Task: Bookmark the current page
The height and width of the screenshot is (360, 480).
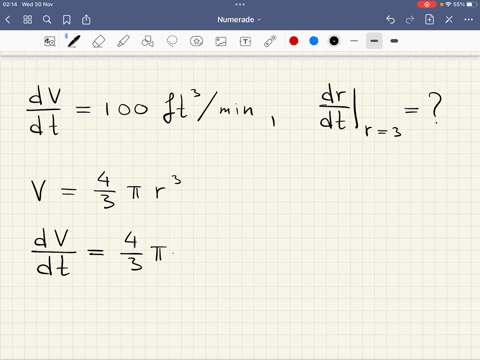Action: 67,20
